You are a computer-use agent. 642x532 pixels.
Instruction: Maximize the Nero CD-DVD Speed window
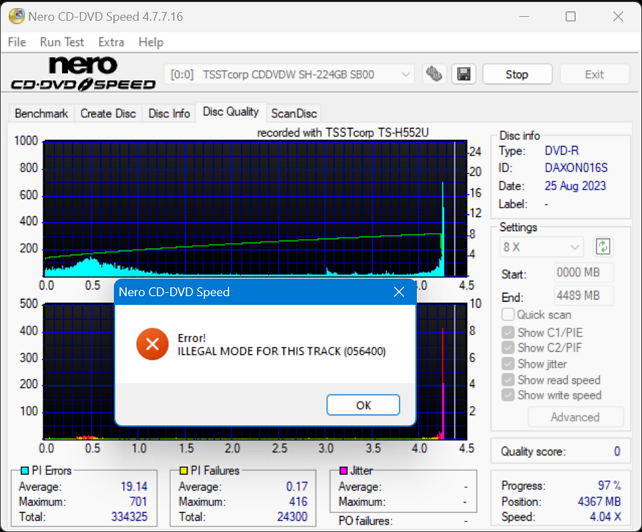coord(570,16)
